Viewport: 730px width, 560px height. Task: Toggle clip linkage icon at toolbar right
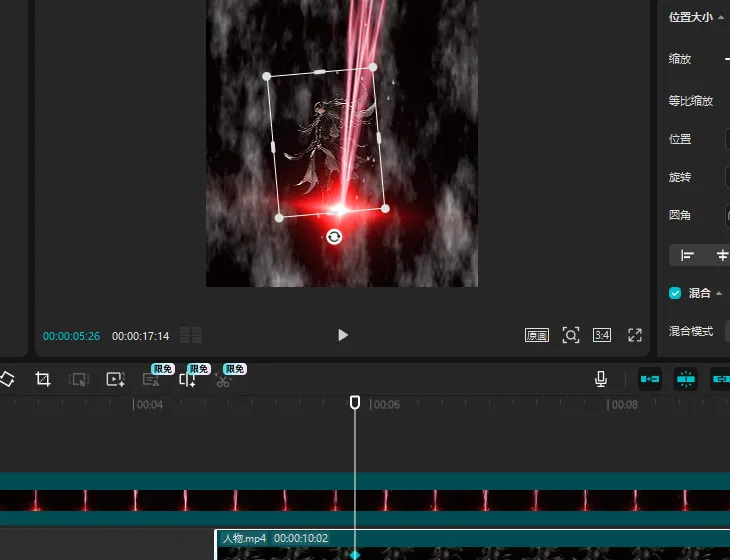[720, 379]
